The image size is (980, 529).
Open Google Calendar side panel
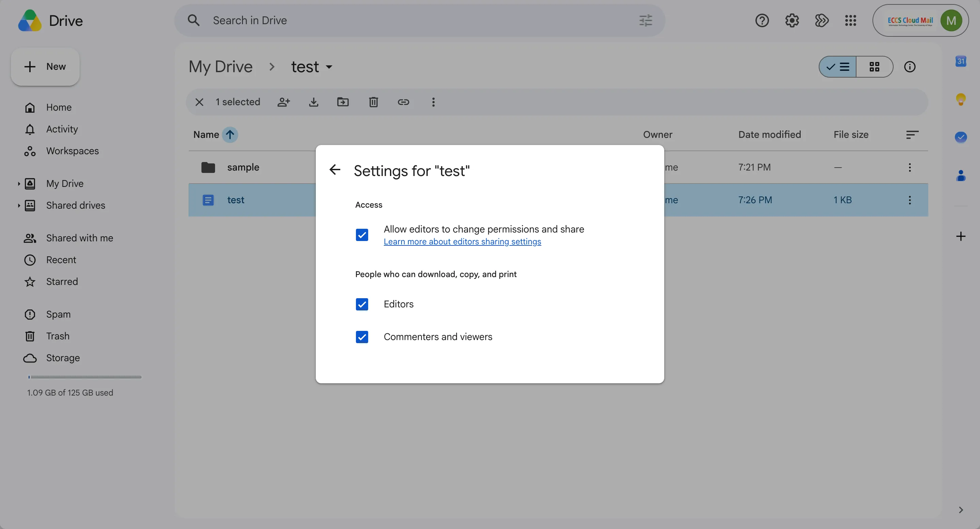(961, 61)
